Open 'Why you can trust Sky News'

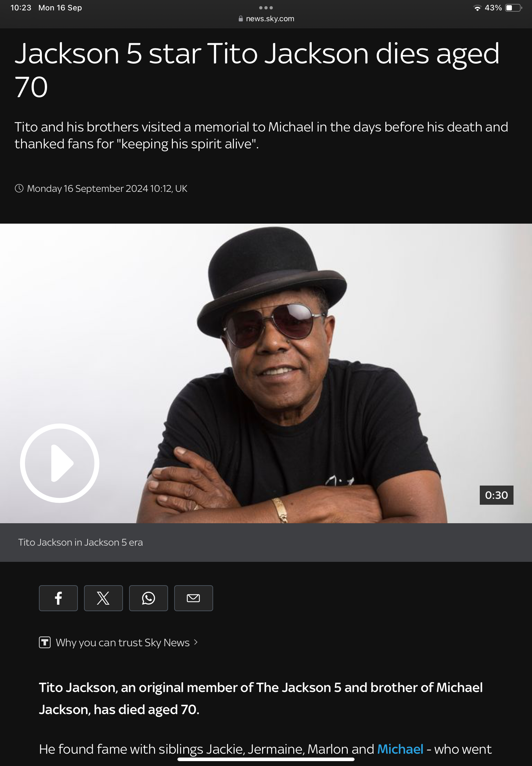tap(122, 643)
